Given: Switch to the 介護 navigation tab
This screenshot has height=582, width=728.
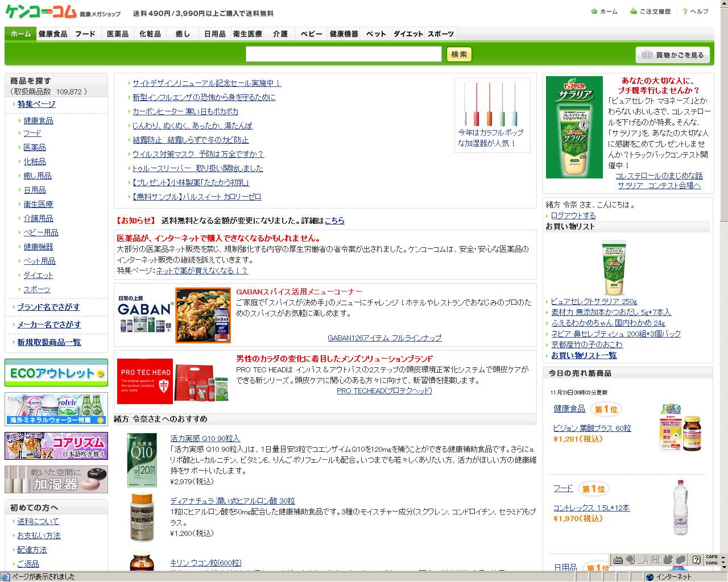Looking at the screenshot, I should [x=280, y=34].
